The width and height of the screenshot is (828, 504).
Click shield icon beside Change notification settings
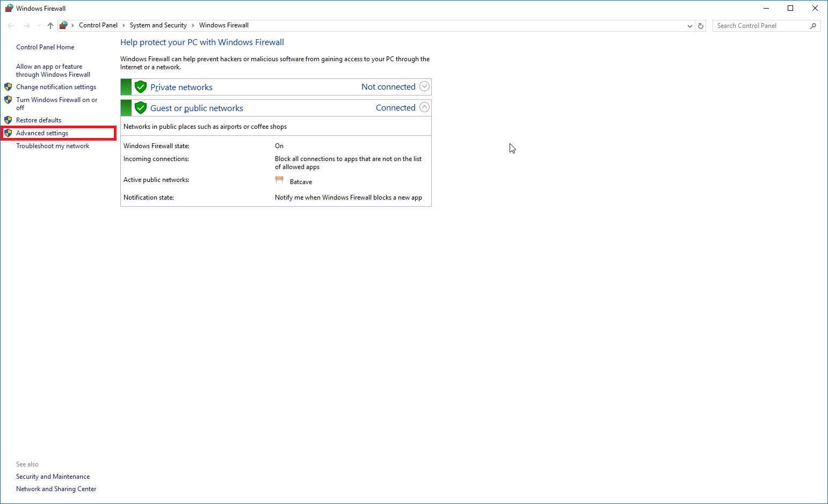click(8, 87)
